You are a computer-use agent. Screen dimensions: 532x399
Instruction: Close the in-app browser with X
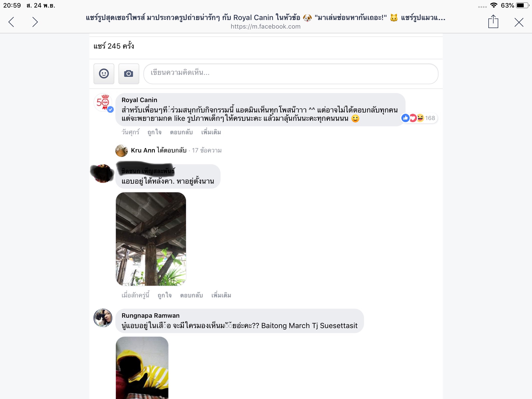coord(519,22)
